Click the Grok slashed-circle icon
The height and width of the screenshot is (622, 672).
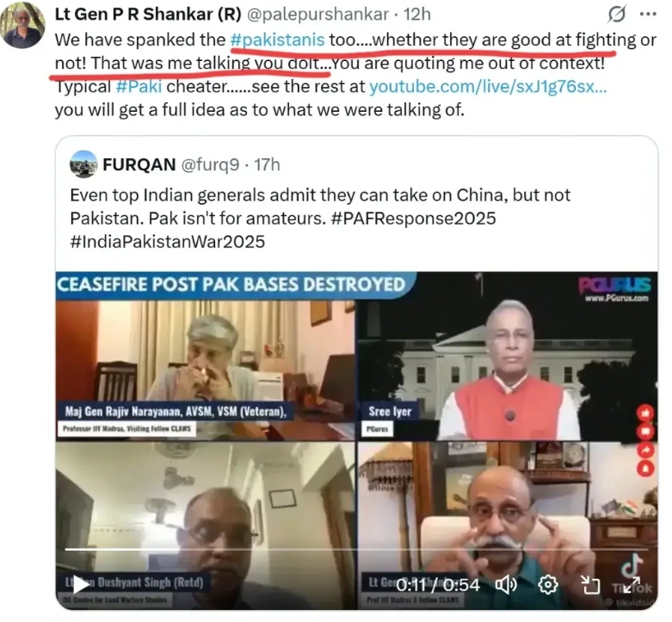pyautogui.click(x=617, y=15)
